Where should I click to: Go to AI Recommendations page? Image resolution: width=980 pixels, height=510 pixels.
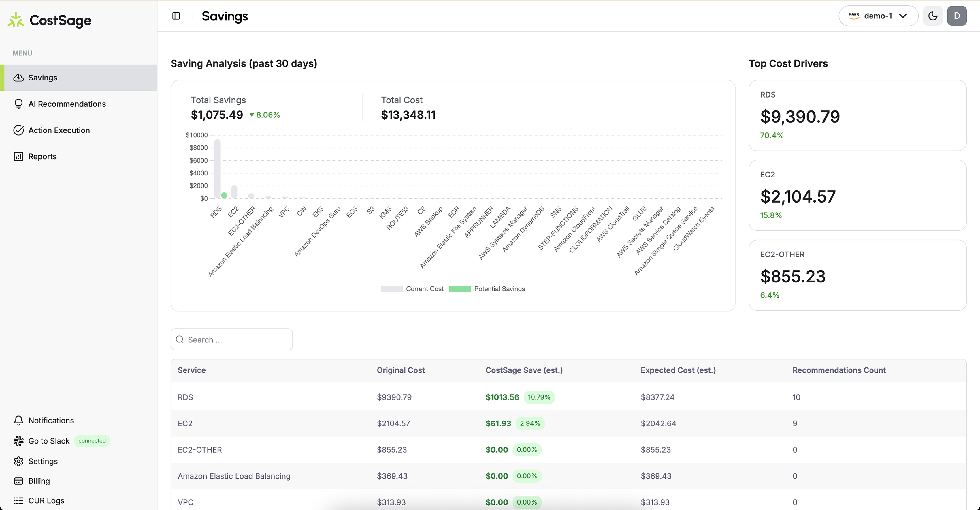click(79, 104)
